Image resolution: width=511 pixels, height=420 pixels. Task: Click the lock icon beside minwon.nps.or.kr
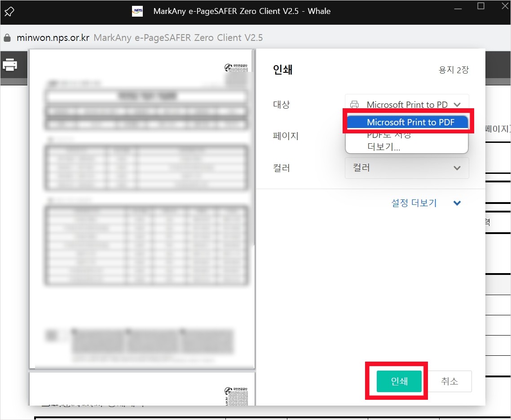click(7, 37)
